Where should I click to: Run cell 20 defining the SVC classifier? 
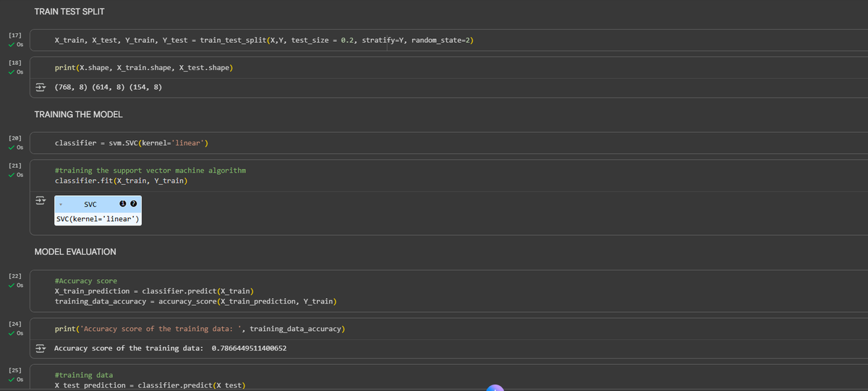pos(15,137)
